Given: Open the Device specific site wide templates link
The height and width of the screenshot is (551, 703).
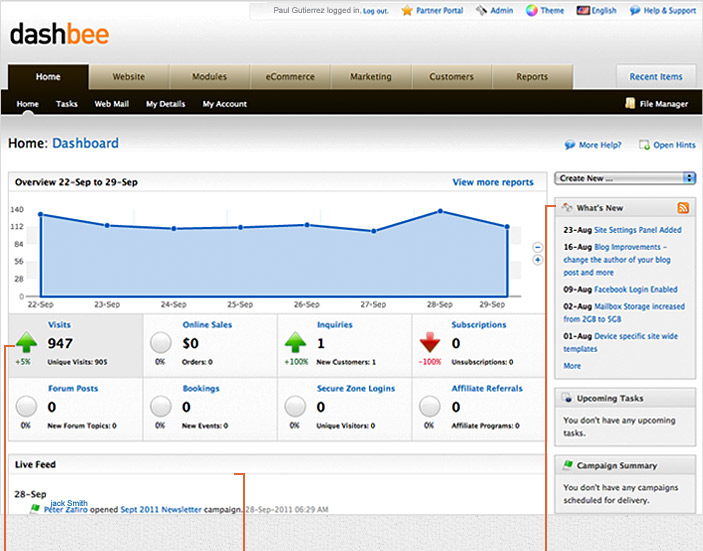Looking at the screenshot, I should [621, 342].
